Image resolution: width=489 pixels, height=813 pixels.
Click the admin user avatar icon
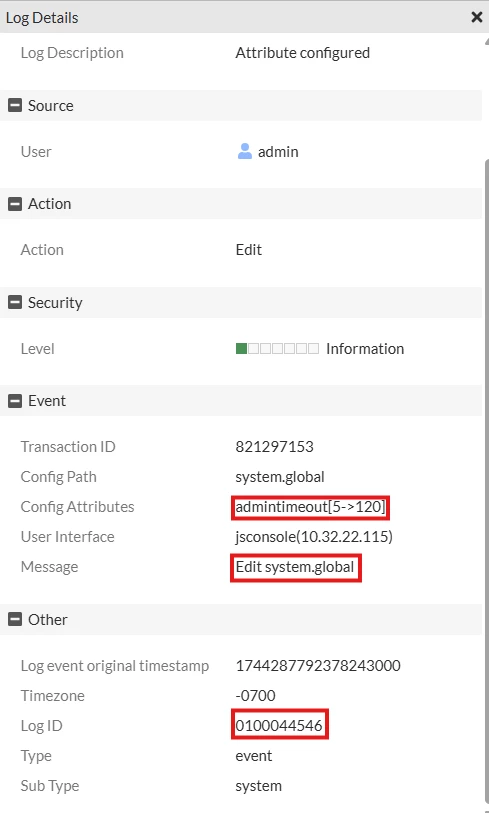244,151
